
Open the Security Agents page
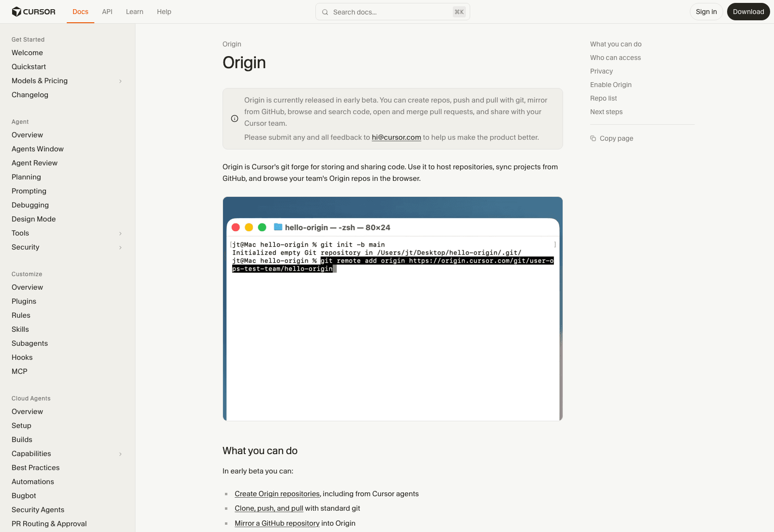38,510
